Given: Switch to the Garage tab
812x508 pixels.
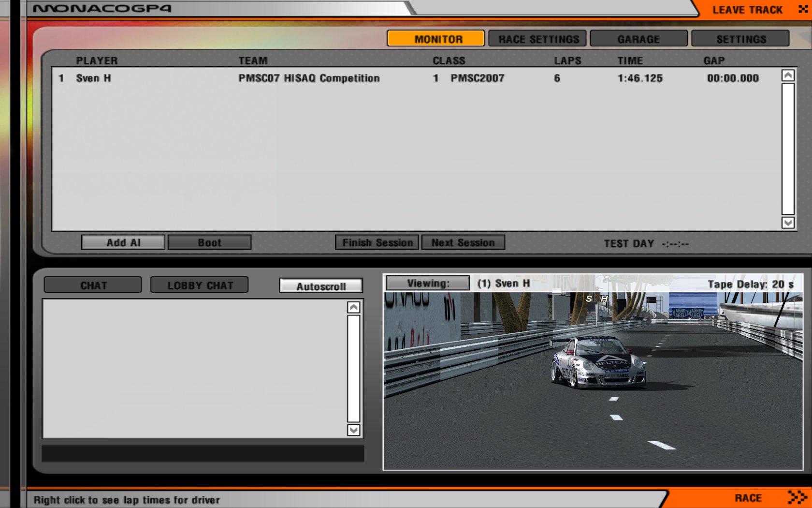Looking at the screenshot, I should click(638, 39).
